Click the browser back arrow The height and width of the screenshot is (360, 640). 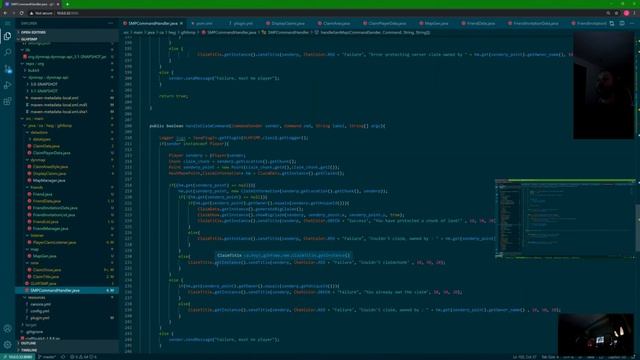(5, 13)
